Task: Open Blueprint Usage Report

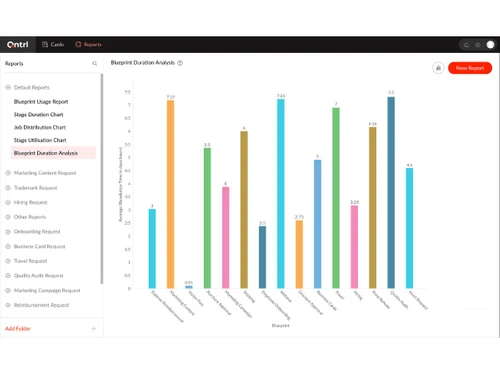Action: 41,102
